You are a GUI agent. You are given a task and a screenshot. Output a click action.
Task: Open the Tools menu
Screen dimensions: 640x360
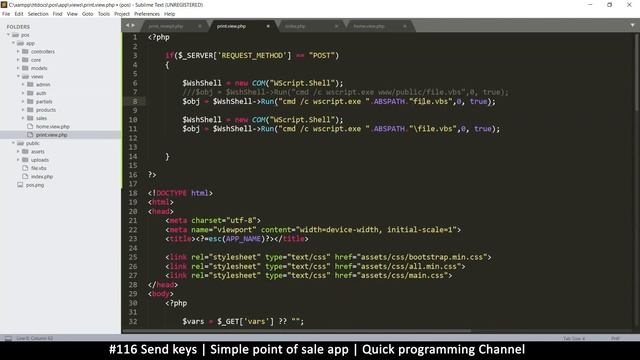(x=104, y=14)
